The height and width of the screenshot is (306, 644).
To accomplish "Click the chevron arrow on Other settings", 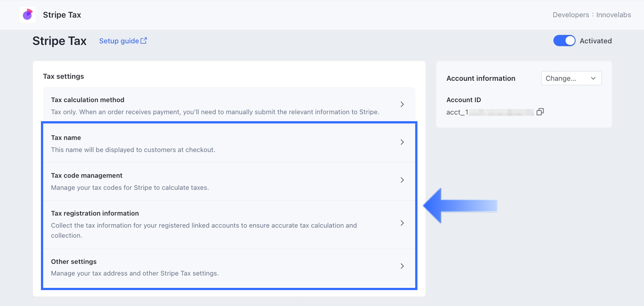I will coord(402,266).
